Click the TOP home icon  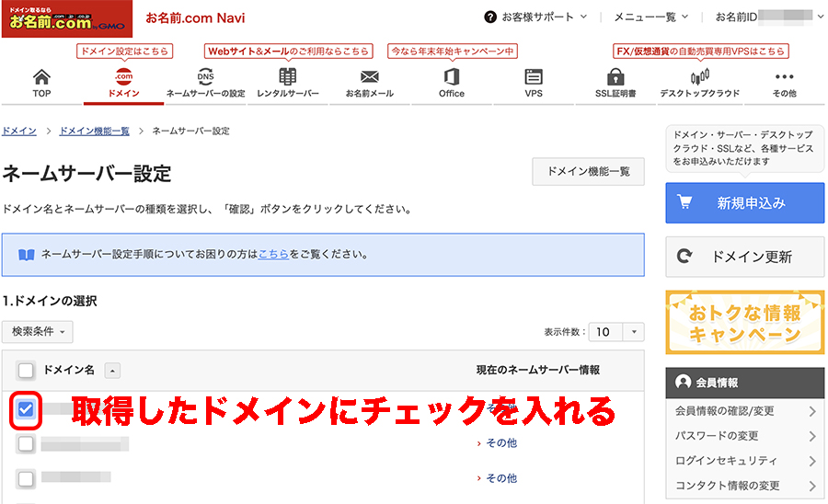tap(41, 77)
